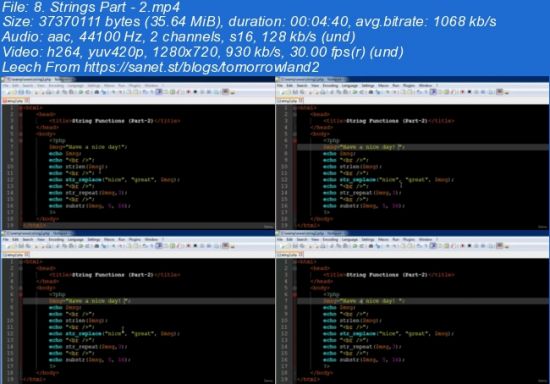550x384 pixels.
Task: Click the str_repeat code line in top-left frame
Action: [x=88, y=193]
